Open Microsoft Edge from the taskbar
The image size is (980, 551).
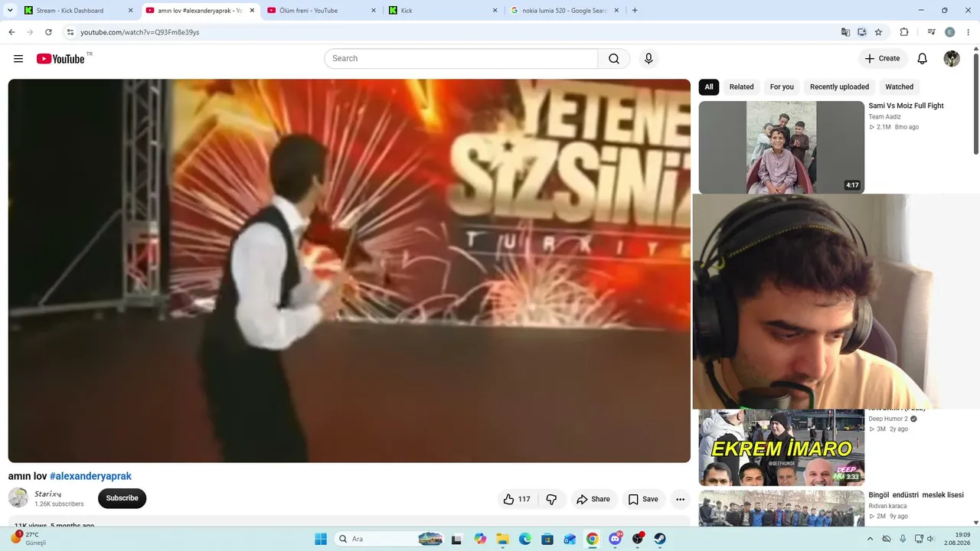click(525, 539)
